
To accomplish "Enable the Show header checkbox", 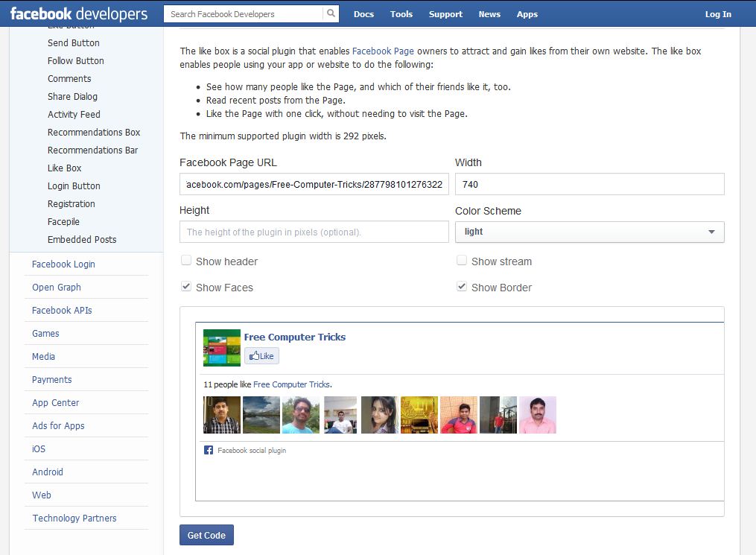I will click(x=186, y=261).
